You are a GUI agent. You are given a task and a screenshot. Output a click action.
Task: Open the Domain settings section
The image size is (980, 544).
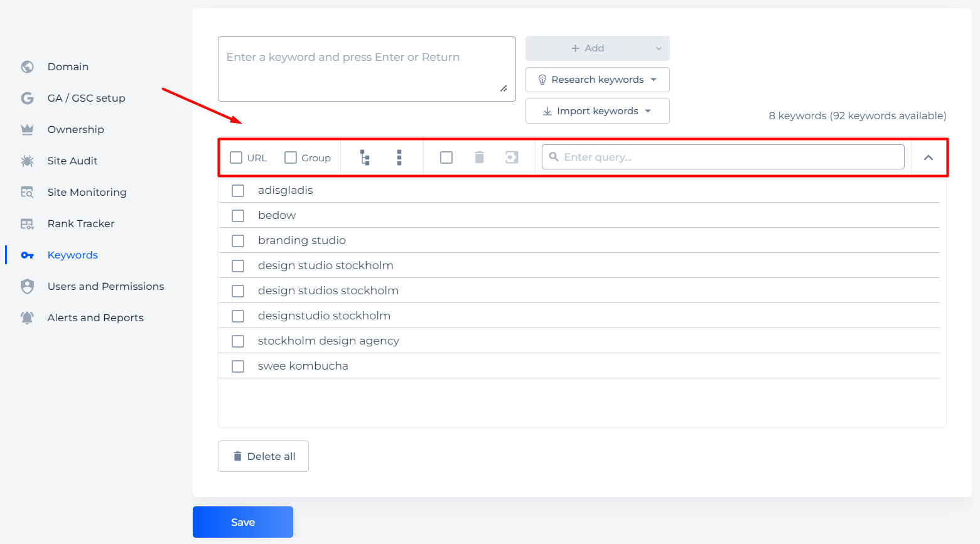pyautogui.click(x=68, y=67)
